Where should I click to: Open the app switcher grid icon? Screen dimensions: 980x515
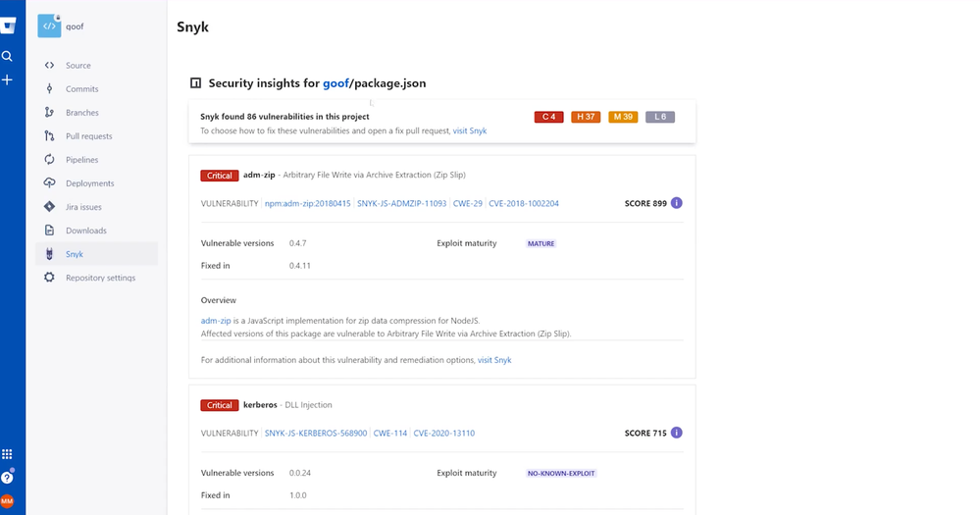pyautogui.click(x=7, y=454)
